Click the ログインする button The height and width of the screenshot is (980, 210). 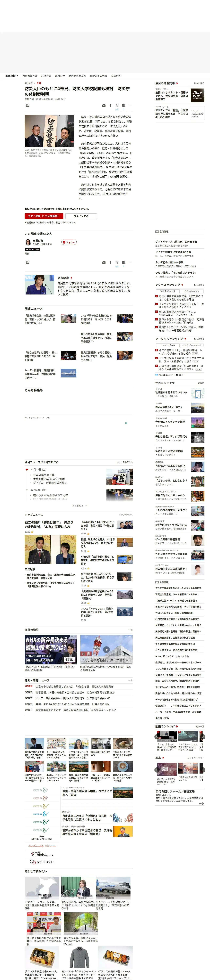(x=81, y=216)
